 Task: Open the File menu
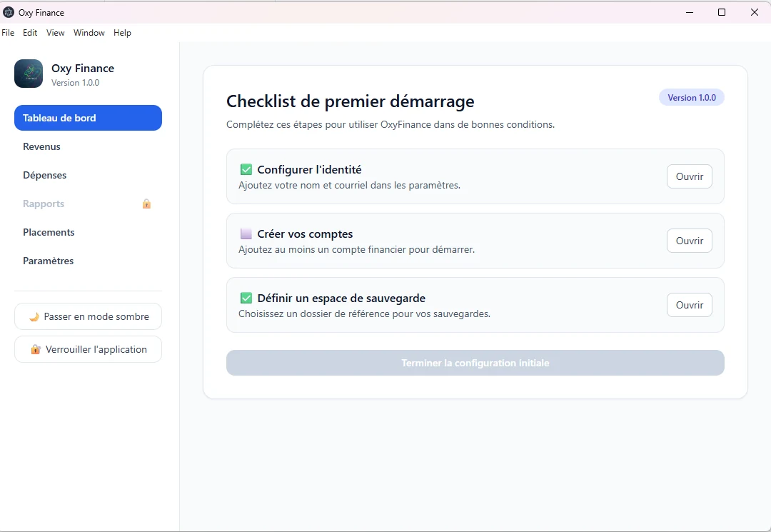click(8, 32)
